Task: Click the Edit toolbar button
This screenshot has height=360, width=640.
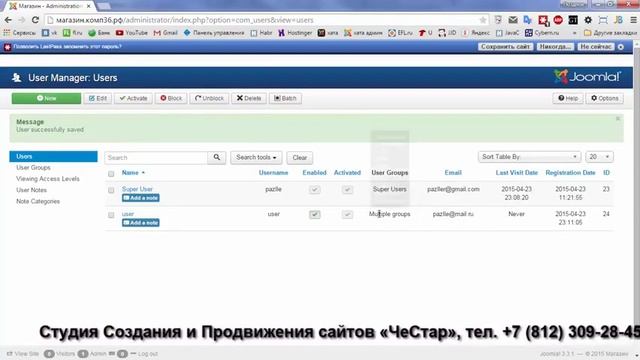Action: tap(98, 98)
